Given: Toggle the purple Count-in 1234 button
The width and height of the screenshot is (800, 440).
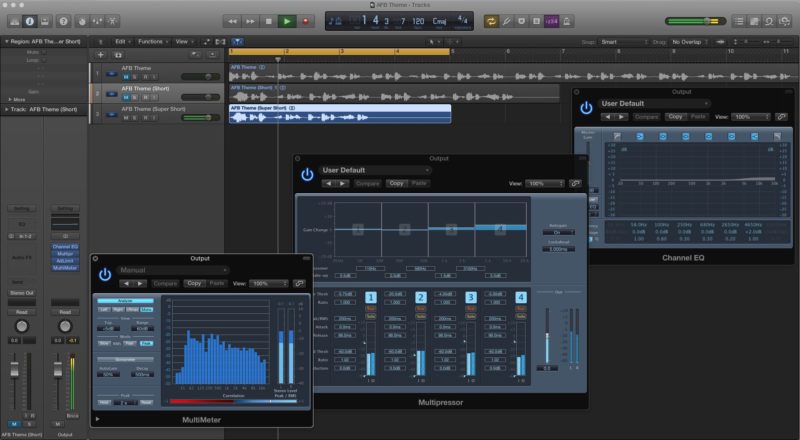Looking at the screenshot, I should [x=552, y=21].
